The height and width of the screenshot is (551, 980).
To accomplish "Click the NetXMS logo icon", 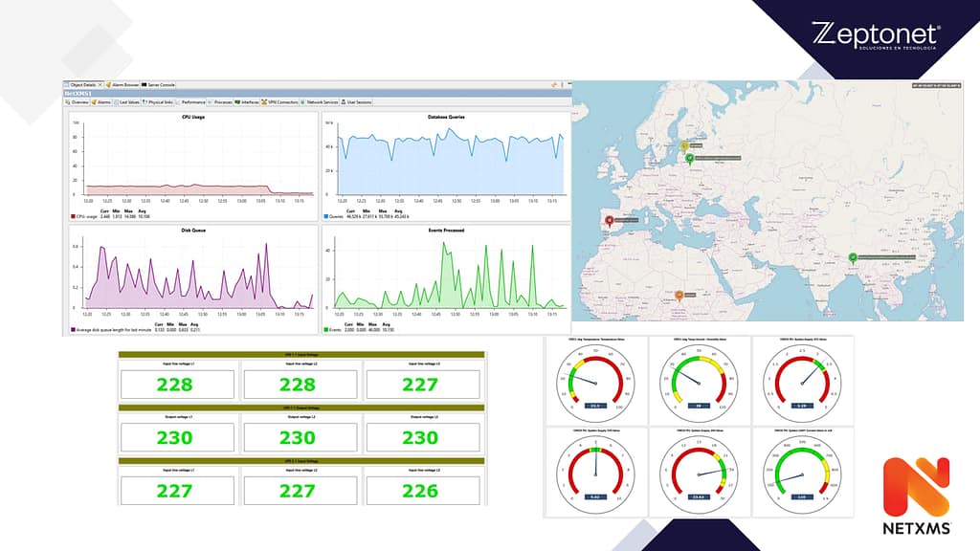I will click(x=915, y=488).
